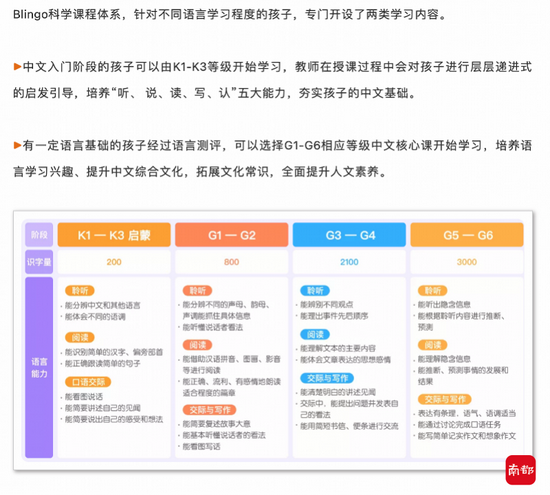The image size is (550, 495).
Task: Click the blue '聆听' tag under G3—G4
Action: click(315, 290)
